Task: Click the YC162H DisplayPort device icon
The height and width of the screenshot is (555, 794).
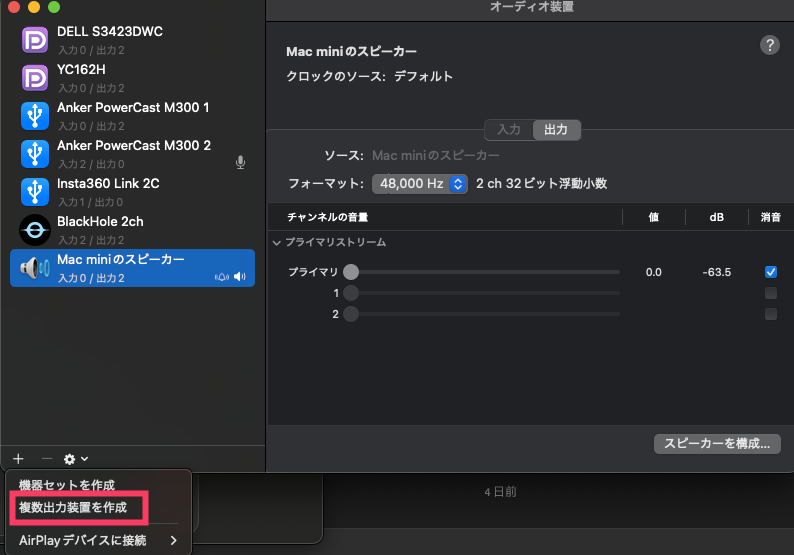Action: pos(35,78)
